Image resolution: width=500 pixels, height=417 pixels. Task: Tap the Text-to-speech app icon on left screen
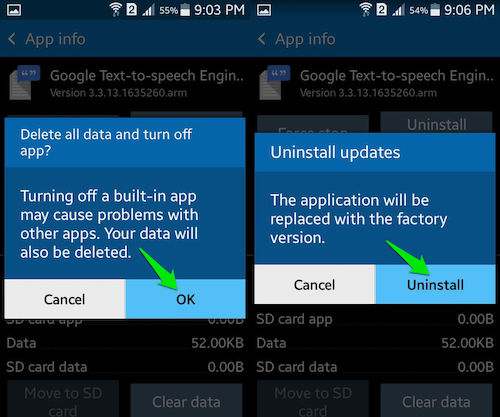tap(24, 83)
